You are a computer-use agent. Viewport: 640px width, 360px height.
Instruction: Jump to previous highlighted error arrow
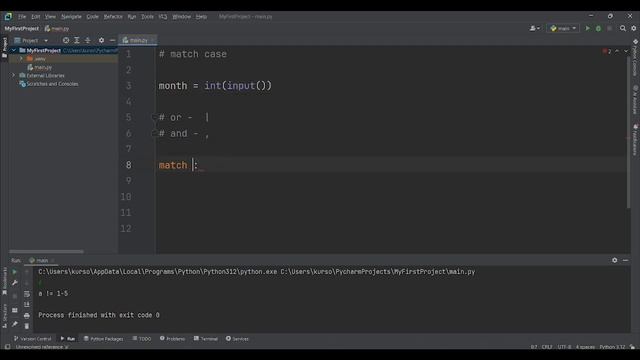[x=617, y=51]
